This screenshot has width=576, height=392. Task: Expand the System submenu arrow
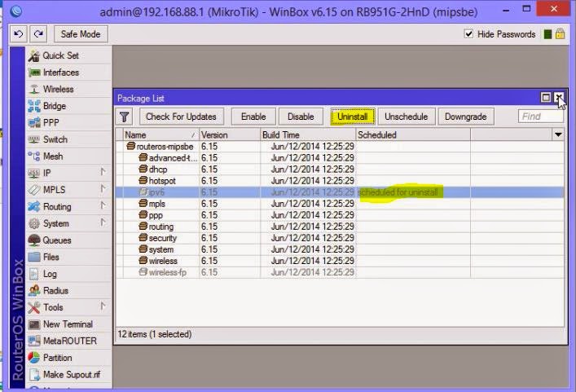[x=103, y=222]
